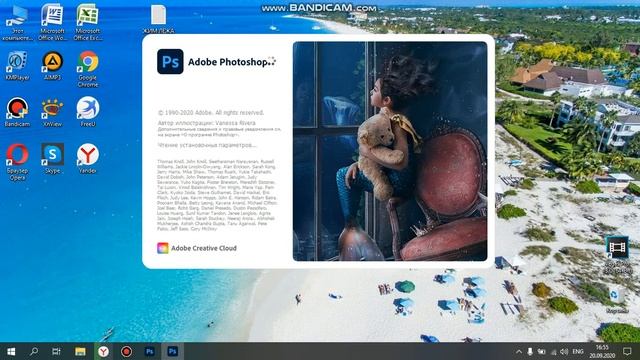Launch the KMPlayer desktop shortcut
Image resolution: width=640 pixels, height=360 pixels.
point(17,65)
